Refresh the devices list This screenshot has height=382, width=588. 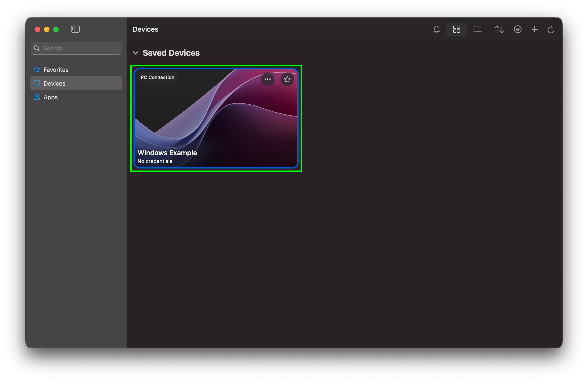click(x=551, y=29)
